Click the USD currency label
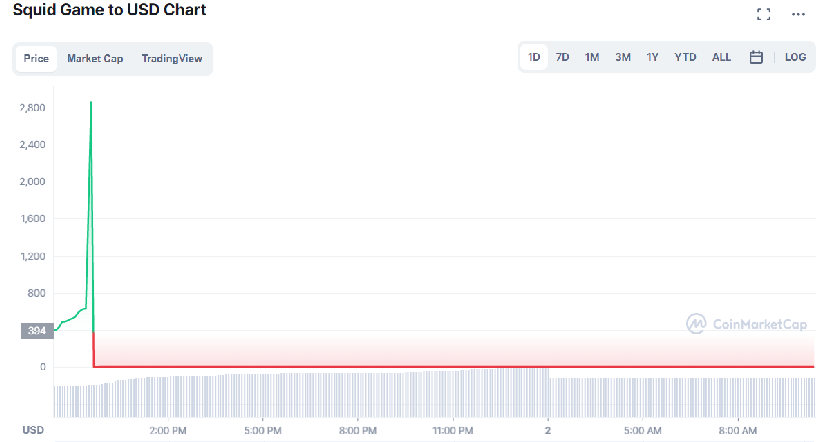825x442 pixels. pos(33,430)
